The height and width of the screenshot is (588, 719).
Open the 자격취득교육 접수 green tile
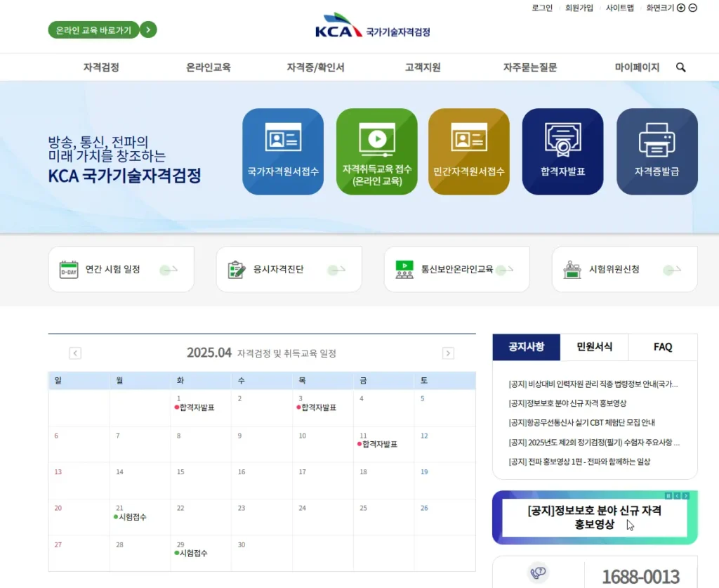[377, 151]
